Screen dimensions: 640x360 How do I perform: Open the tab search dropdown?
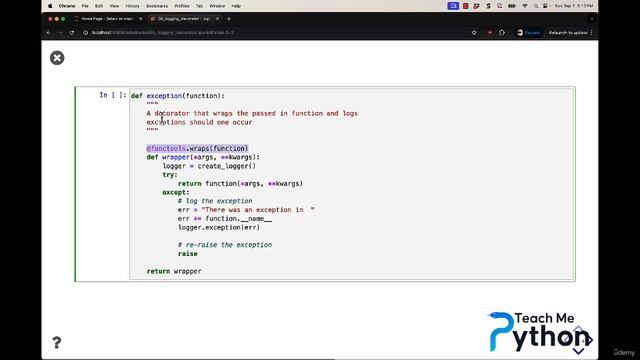point(592,19)
